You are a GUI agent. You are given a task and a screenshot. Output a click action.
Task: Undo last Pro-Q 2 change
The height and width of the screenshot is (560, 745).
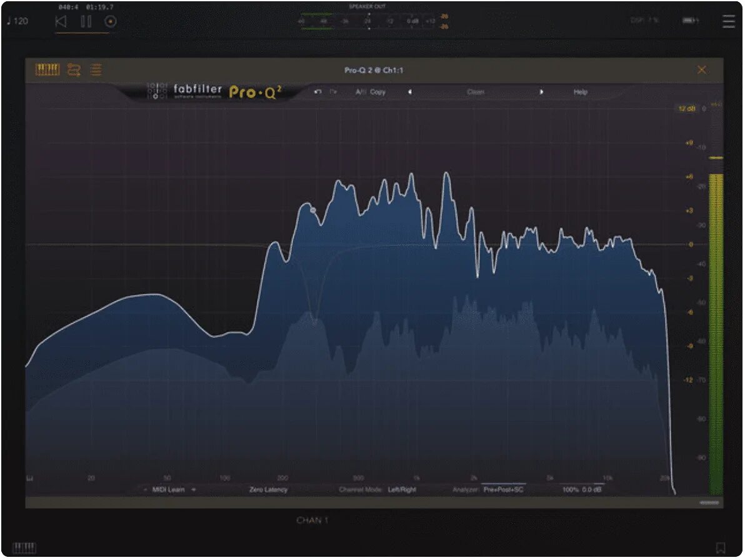click(318, 92)
